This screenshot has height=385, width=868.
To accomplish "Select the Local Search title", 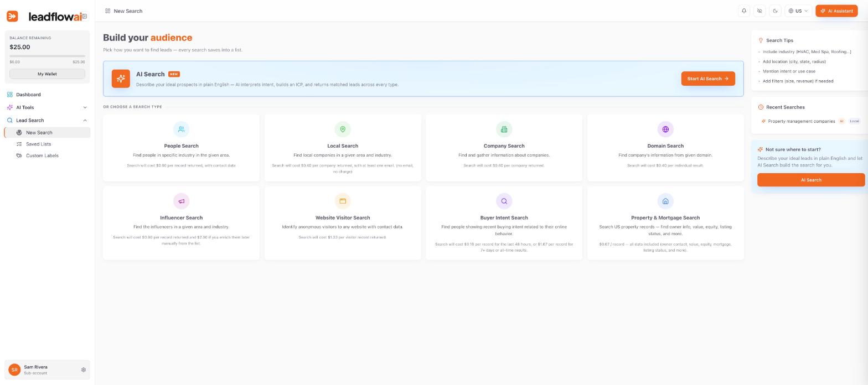I will [343, 146].
